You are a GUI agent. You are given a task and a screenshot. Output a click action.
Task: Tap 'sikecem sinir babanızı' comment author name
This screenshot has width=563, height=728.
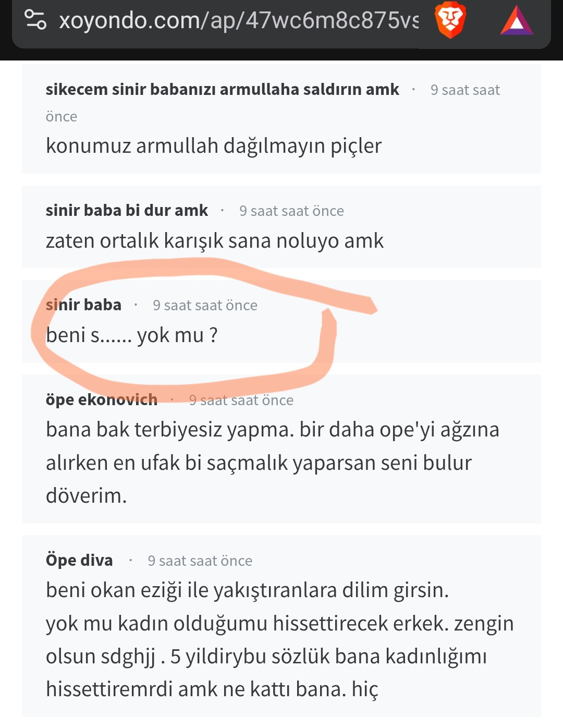click(x=222, y=89)
